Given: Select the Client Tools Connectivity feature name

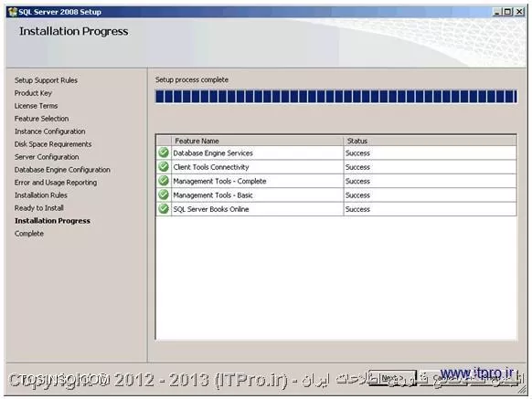Looking at the screenshot, I should pos(210,167).
